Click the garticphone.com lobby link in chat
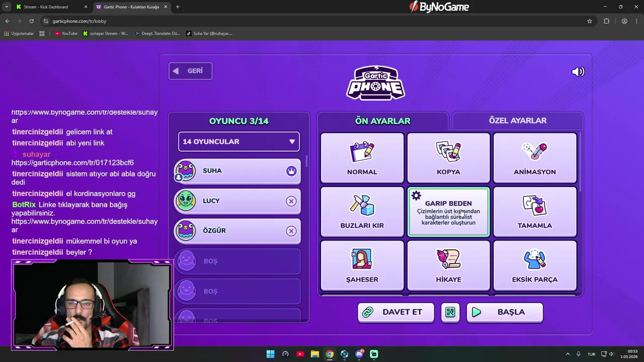Image resolution: width=644 pixels, height=362 pixels. (72, 163)
